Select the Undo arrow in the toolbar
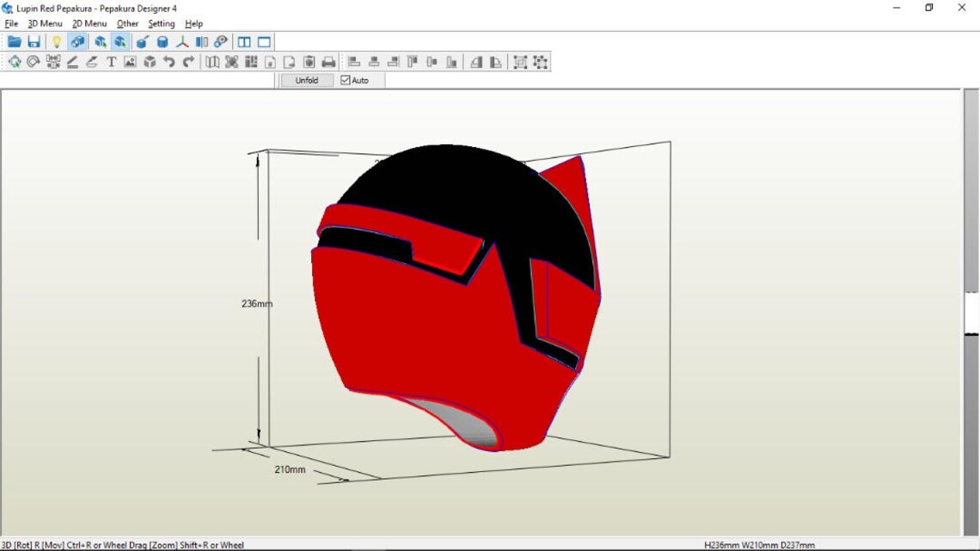Screen dimensions: 980x551 click(x=168, y=61)
